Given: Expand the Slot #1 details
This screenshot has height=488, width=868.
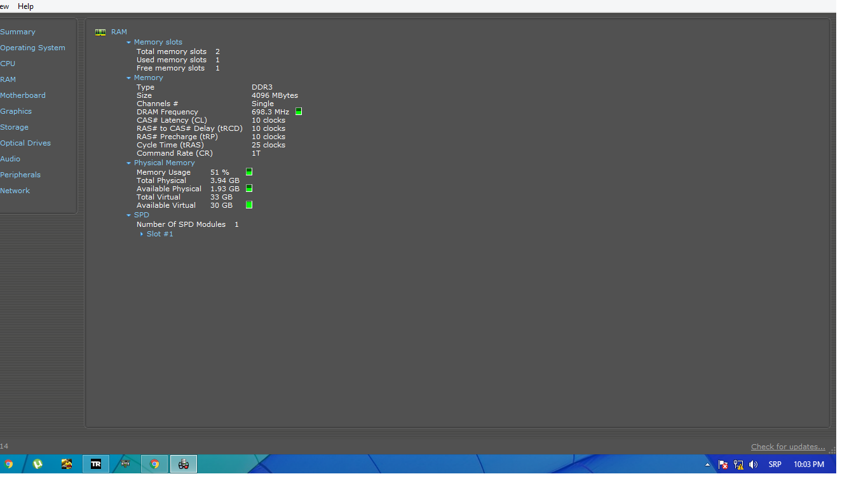Looking at the screenshot, I should pos(142,234).
